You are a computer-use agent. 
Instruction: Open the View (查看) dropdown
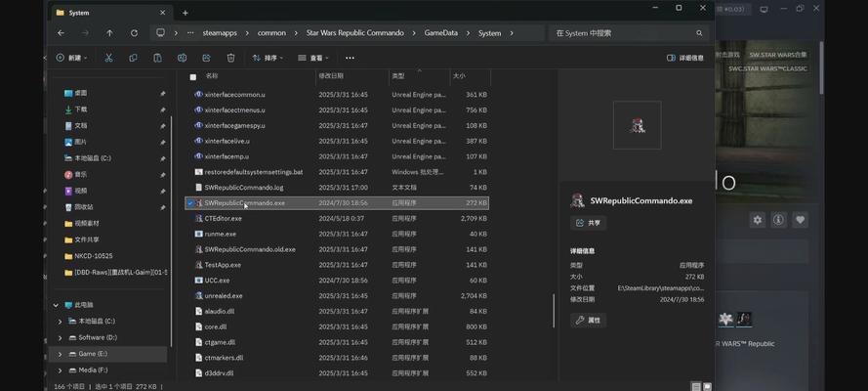312,58
